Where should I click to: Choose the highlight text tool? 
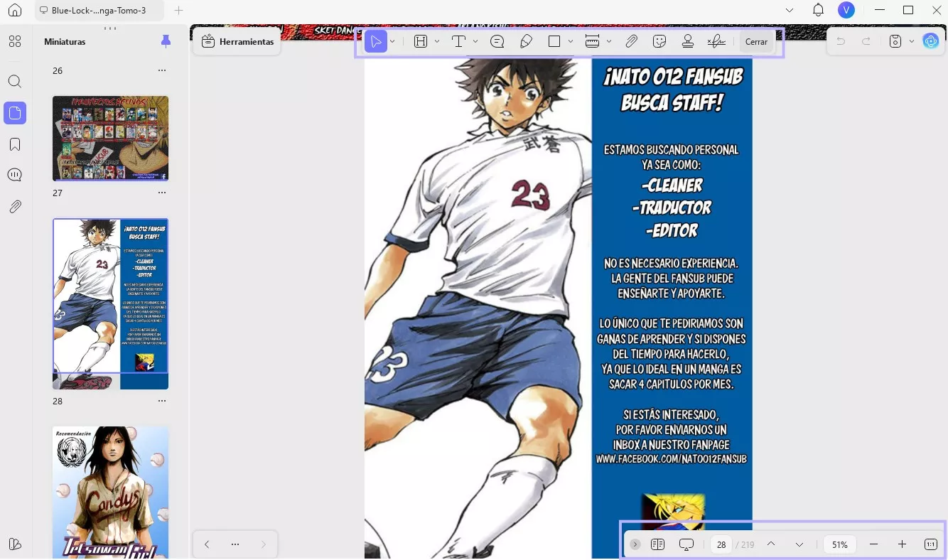[x=421, y=42]
